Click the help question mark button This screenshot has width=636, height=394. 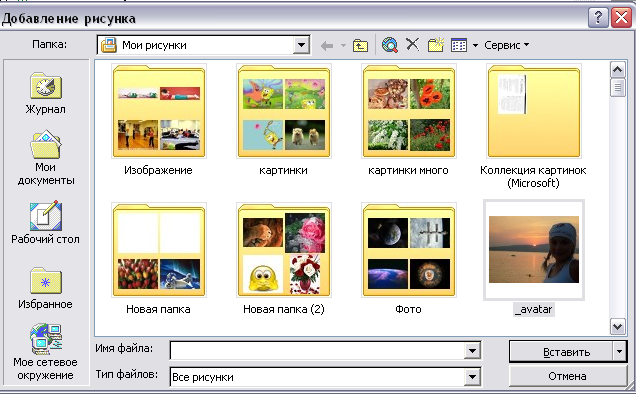click(x=598, y=18)
